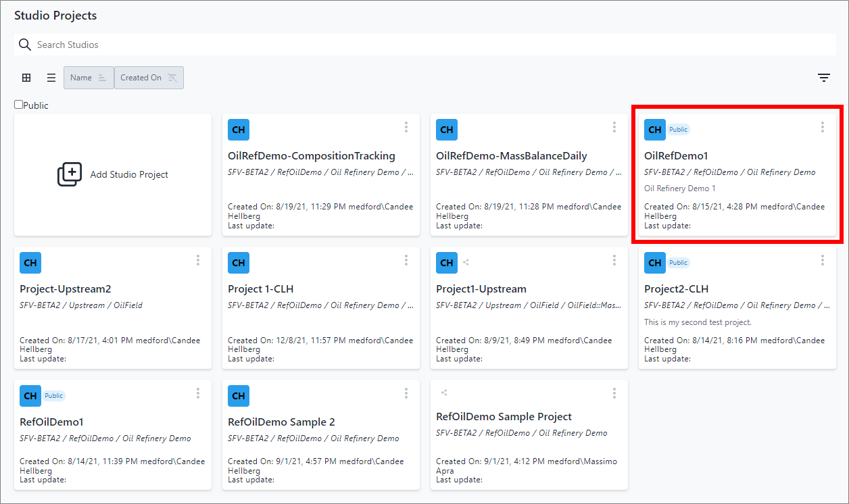Open the Project 1-CLH project

261,289
